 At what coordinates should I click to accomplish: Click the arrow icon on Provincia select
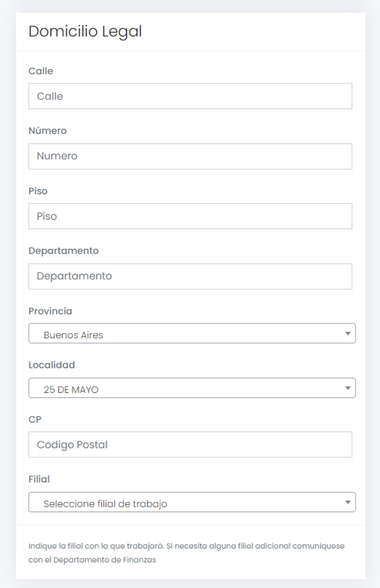point(348,334)
